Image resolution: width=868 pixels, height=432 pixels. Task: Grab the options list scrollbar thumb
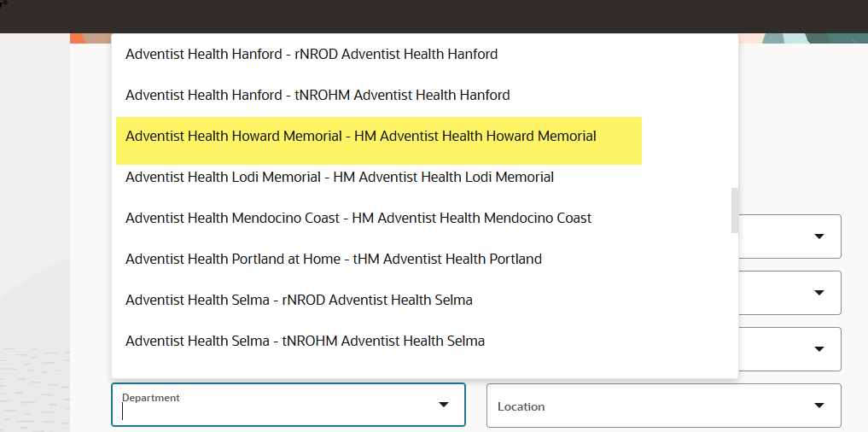(x=735, y=210)
